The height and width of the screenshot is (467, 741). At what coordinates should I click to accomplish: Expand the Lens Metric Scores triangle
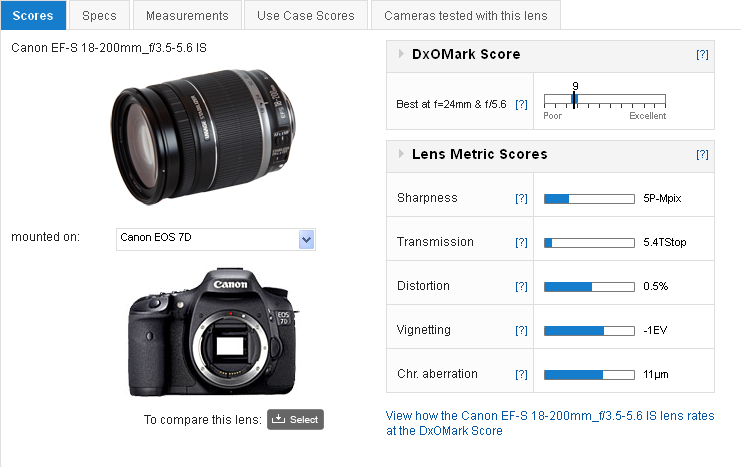401,154
